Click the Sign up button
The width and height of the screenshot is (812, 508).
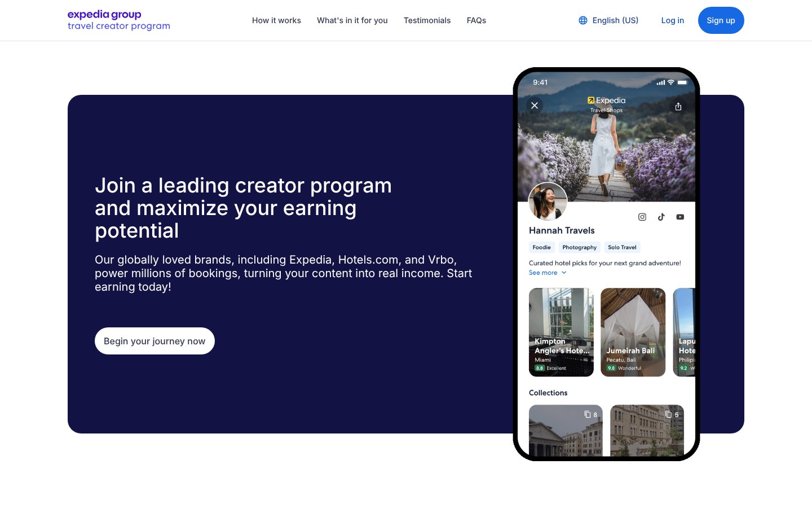(721, 20)
